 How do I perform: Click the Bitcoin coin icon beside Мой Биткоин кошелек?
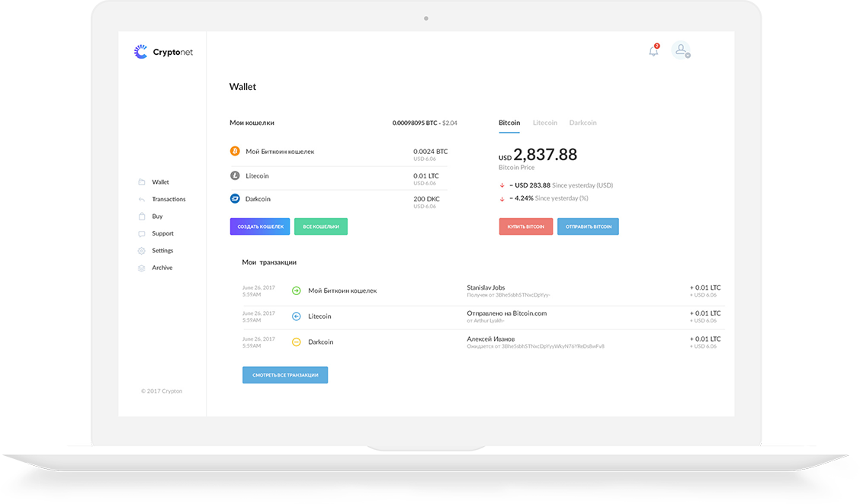point(235,151)
